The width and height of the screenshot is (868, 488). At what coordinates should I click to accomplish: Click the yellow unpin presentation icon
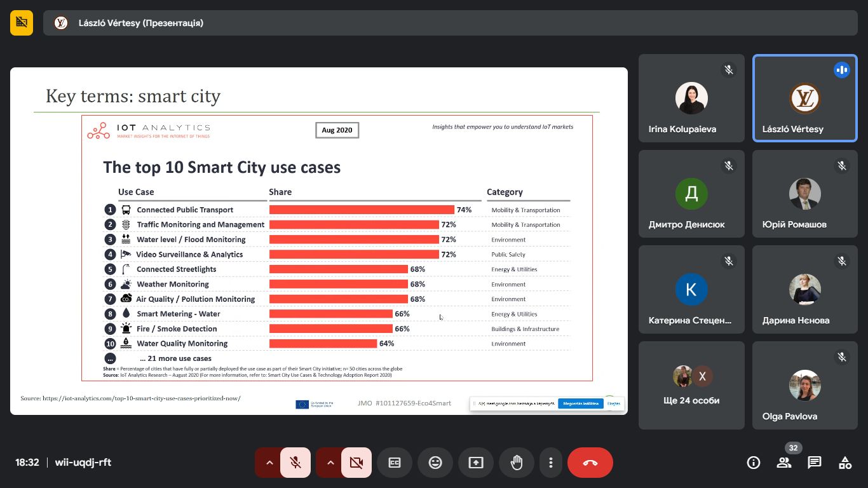pos(22,23)
